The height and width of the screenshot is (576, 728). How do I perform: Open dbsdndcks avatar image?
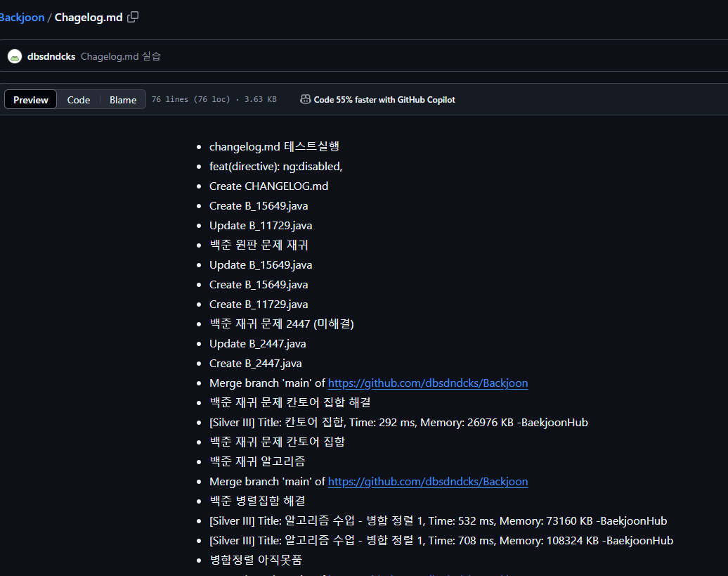[x=15, y=56]
